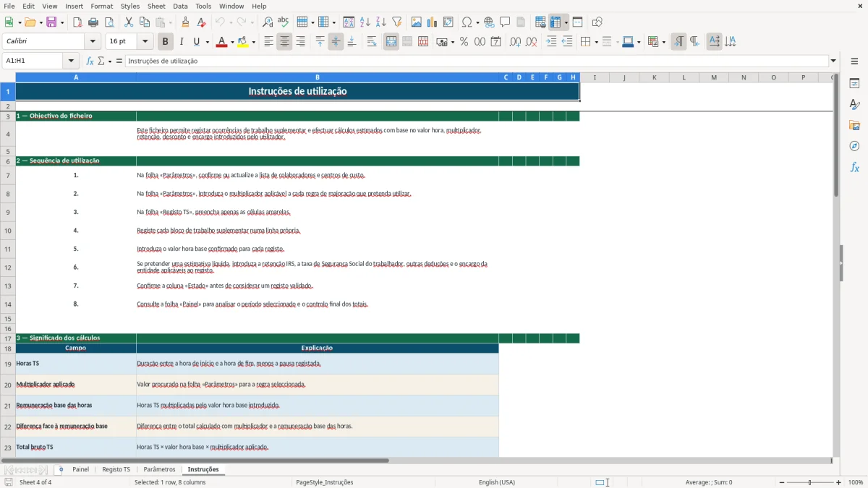Click the 100% zoom level
The width and height of the screenshot is (868, 488).
[855, 482]
